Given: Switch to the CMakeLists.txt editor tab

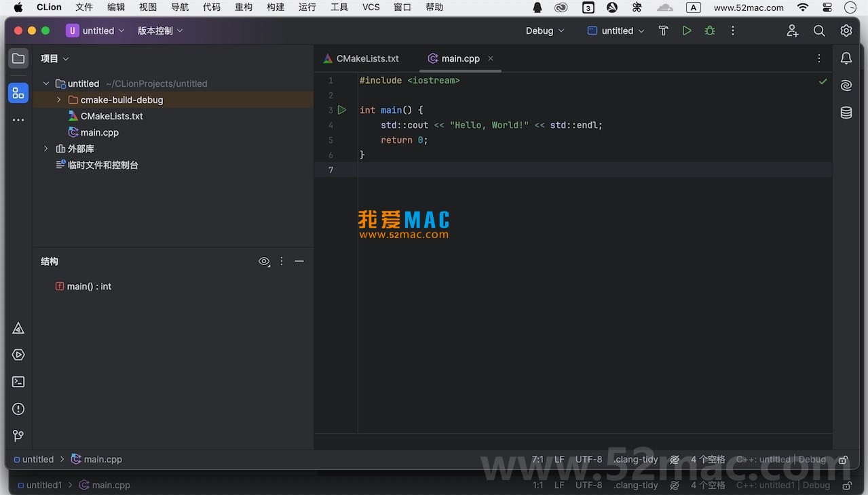Looking at the screenshot, I should tap(361, 58).
